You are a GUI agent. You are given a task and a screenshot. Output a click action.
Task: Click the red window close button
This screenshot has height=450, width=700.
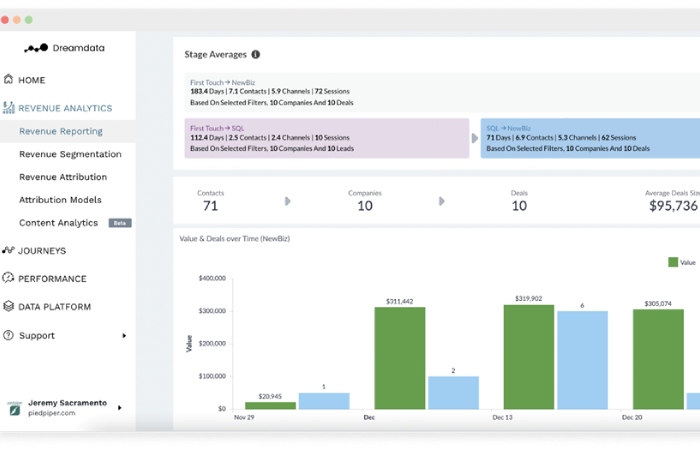5,20
